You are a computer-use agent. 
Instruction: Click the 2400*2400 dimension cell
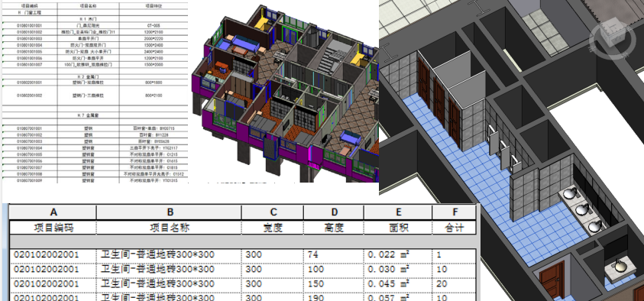coord(153,52)
